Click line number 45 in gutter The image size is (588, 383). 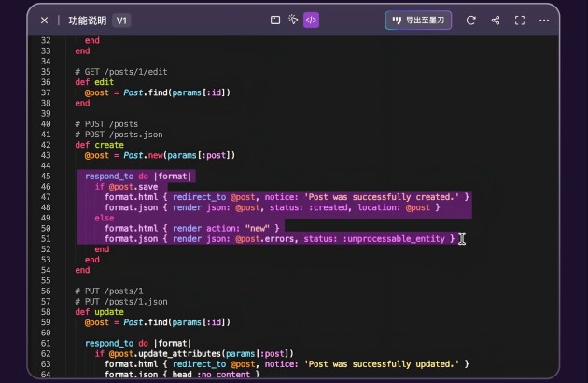pyautogui.click(x=46, y=177)
